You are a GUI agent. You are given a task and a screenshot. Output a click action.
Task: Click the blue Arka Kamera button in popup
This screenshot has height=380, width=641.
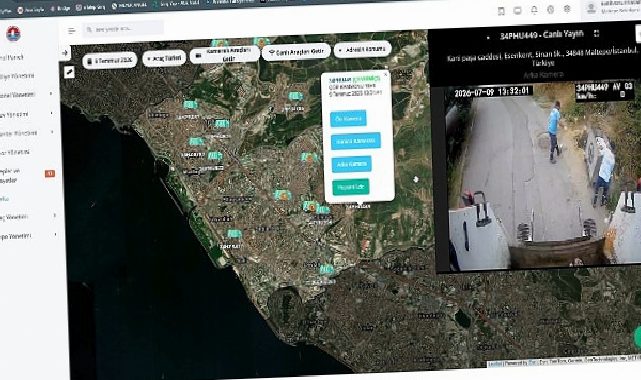coord(352,164)
